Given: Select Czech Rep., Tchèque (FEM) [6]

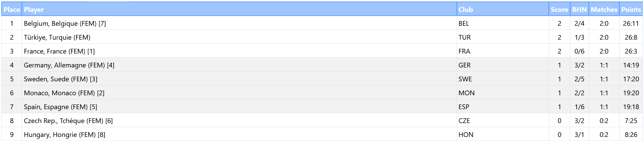Looking at the screenshot, I should (x=68, y=121).
